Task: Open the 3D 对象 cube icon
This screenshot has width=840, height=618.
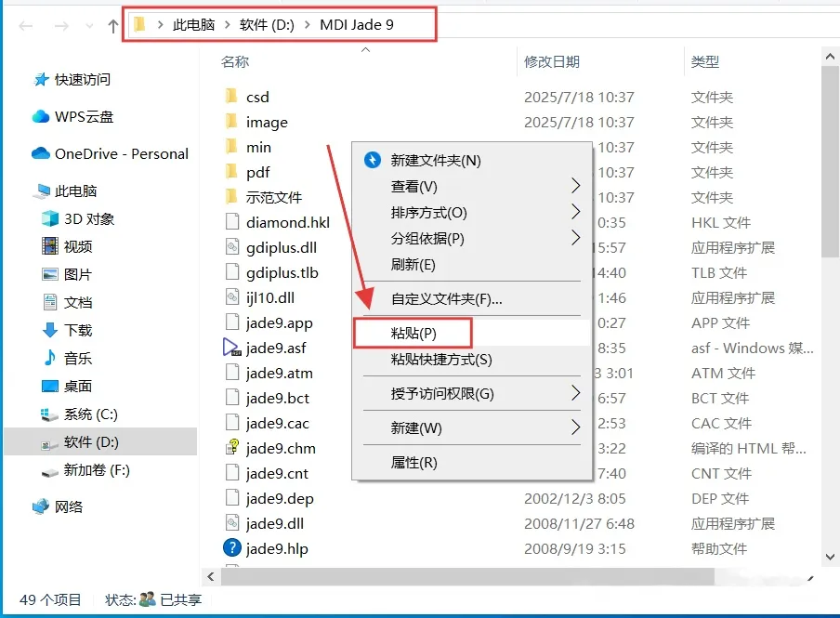Action: [50, 218]
